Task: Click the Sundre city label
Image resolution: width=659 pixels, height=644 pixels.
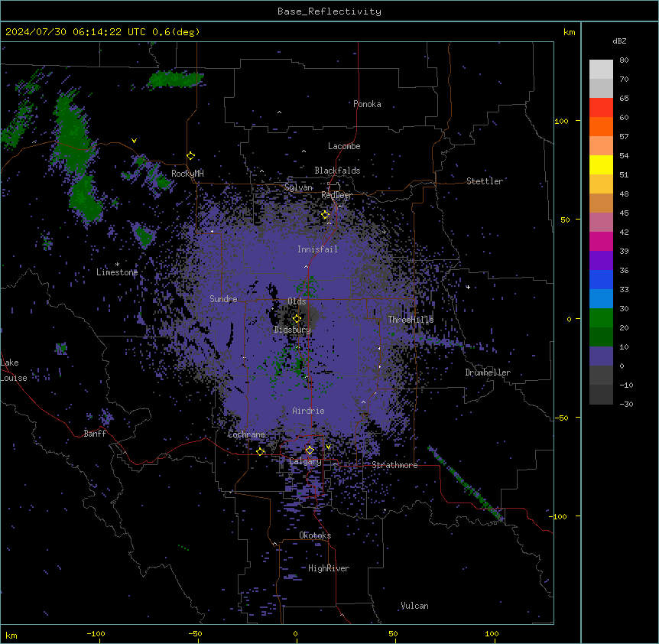Action: (x=223, y=299)
